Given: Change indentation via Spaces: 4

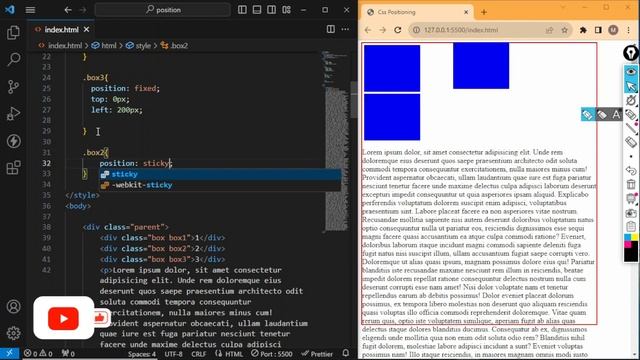Looking at the screenshot, I should pos(142,354).
